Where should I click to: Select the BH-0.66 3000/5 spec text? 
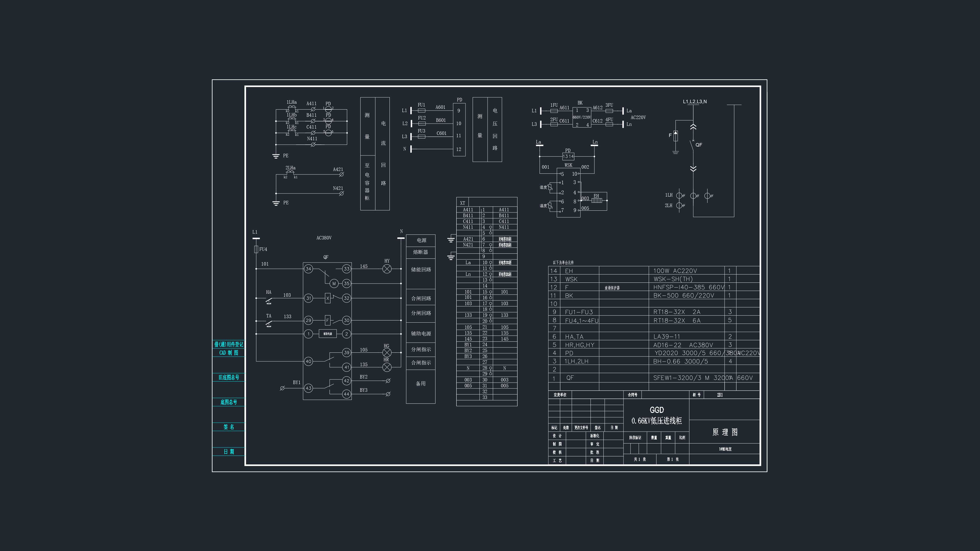pyautogui.click(x=681, y=361)
